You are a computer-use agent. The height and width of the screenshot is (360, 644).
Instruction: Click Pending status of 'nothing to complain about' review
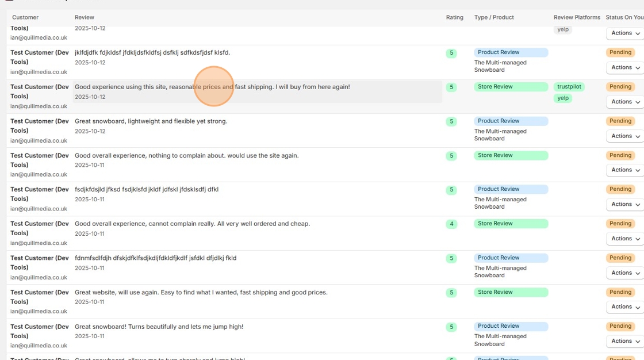tap(620, 155)
